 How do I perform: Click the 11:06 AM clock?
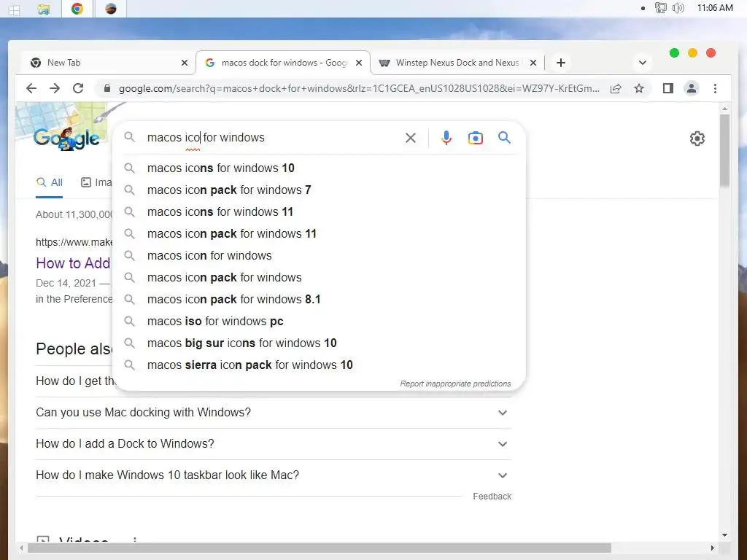click(x=715, y=8)
